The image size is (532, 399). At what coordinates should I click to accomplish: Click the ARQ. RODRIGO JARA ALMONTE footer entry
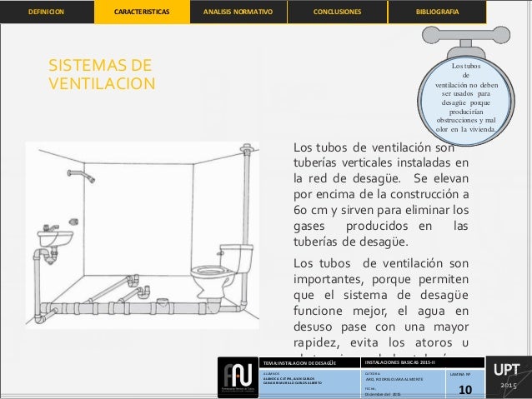(x=394, y=379)
